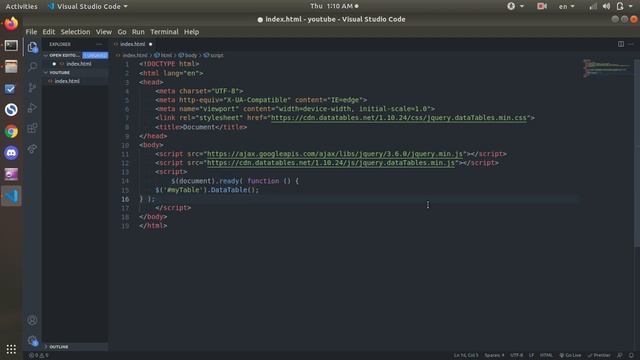640x360 pixels.
Task: Focus the Visual Studio Code dock icon
Action: [x=11, y=196]
